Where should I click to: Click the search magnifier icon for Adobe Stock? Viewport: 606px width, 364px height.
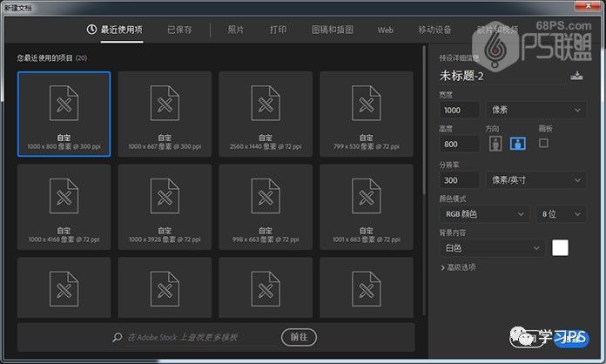click(118, 337)
